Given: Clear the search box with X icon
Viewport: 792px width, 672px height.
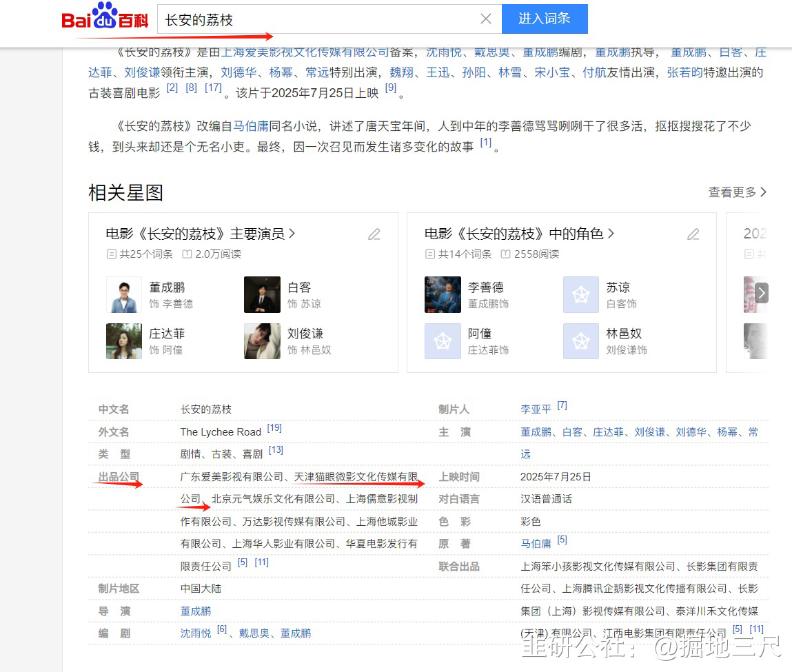Looking at the screenshot, I should click(486, 19).
